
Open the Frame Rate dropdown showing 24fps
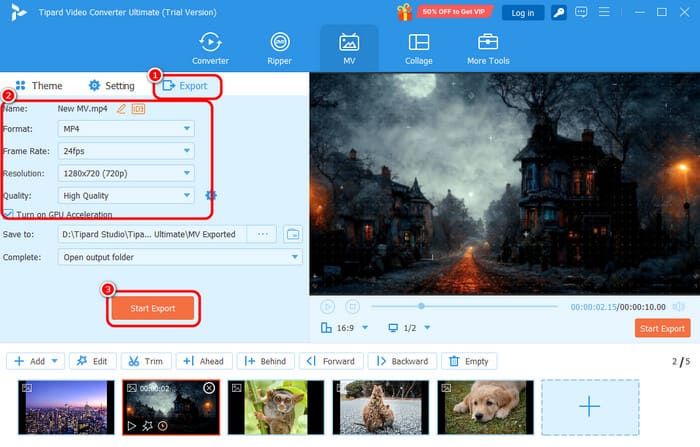(125, 151)
